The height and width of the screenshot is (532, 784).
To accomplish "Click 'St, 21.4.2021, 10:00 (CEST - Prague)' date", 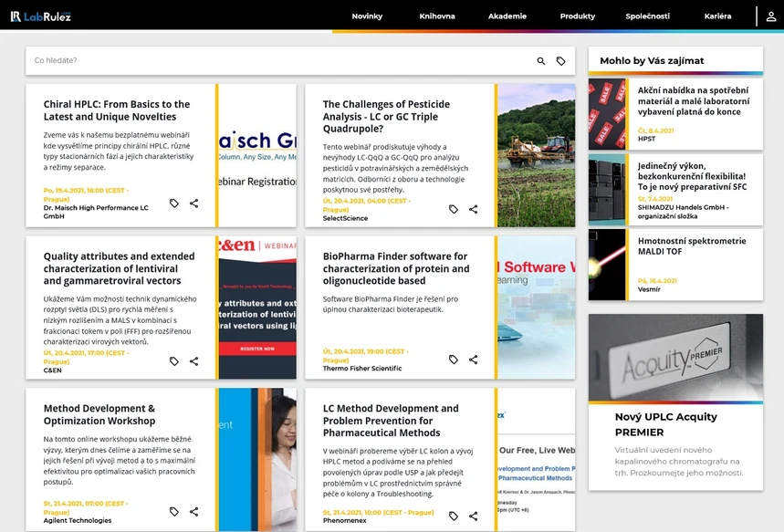I will (378, 513).
